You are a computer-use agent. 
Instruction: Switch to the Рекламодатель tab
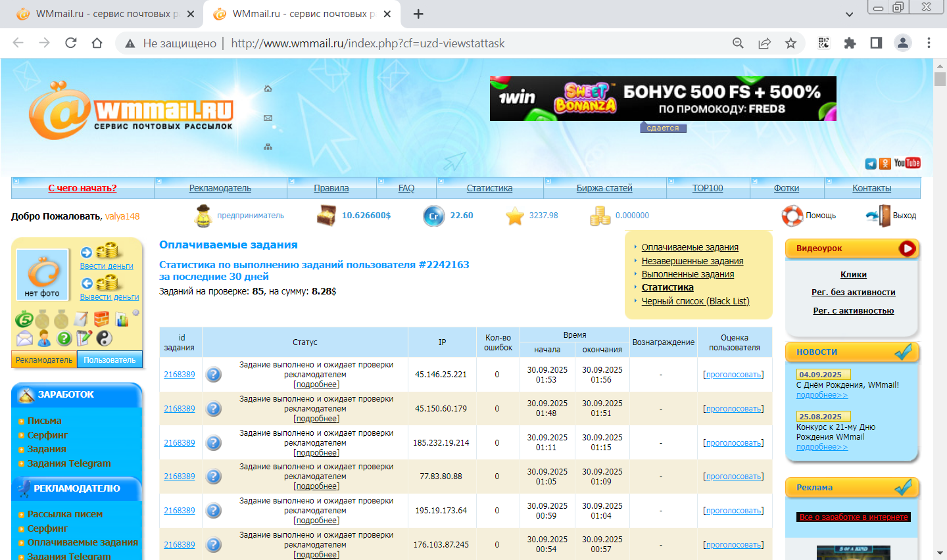coord(44,360)
